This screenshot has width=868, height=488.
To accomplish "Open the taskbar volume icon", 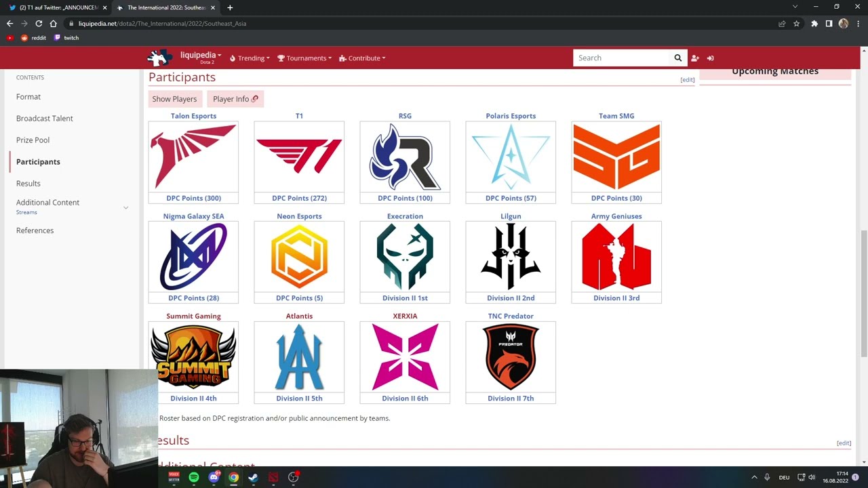I will 812,477.
